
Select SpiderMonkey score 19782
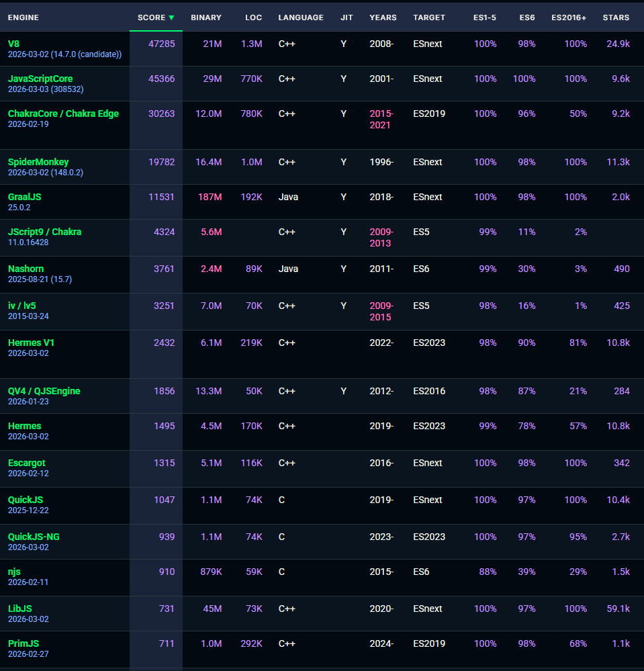coord(161,162)
